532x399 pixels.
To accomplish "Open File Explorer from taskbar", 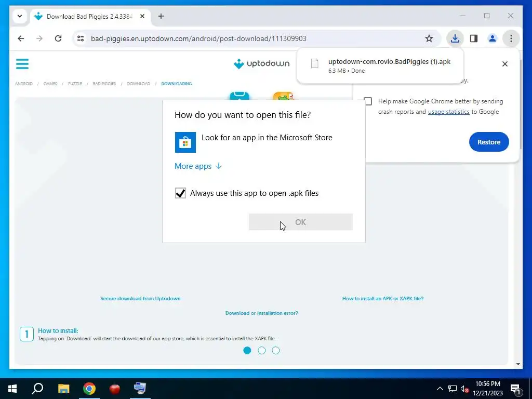I will [63, 389].
